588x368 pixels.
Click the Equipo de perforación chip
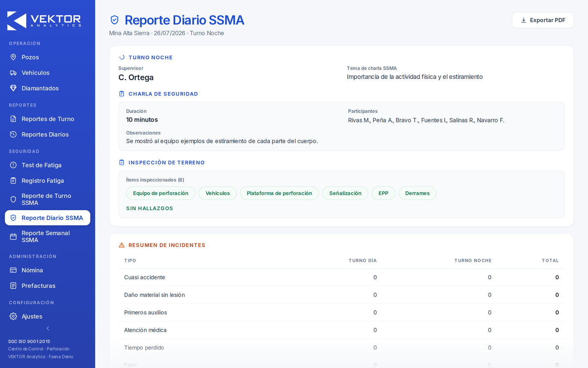[160, 193]
